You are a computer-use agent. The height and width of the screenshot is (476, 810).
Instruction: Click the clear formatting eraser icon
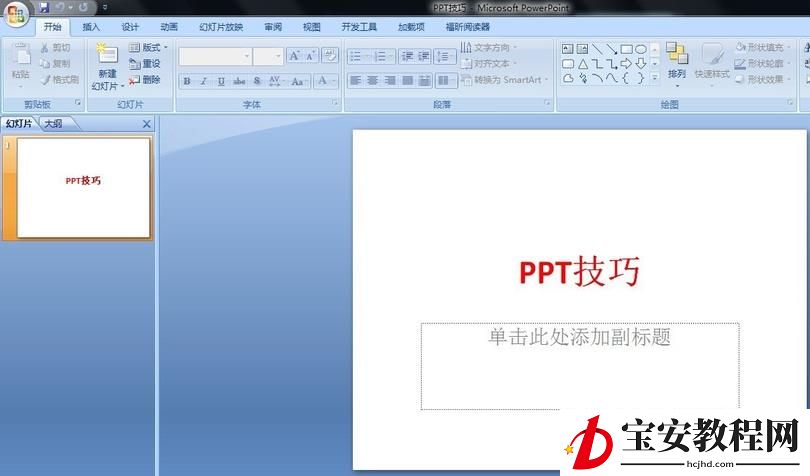[330, 55]
